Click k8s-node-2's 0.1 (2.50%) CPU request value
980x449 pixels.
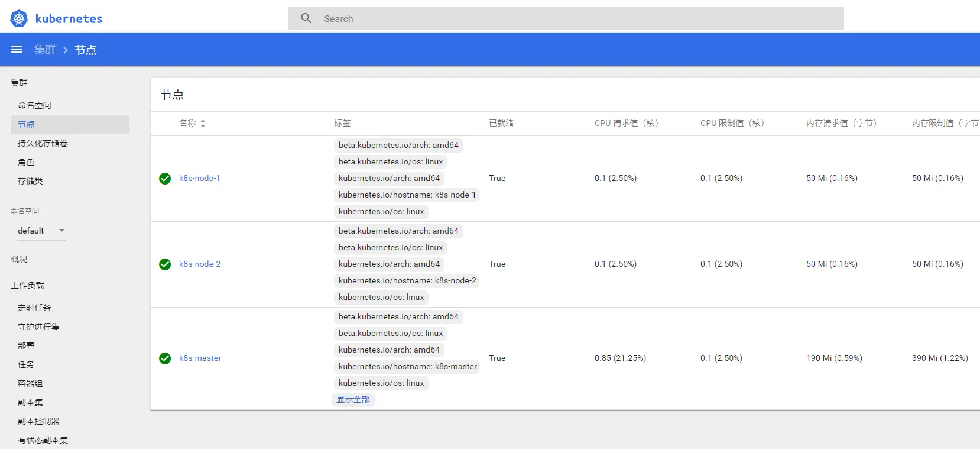(x=615, y=264)
